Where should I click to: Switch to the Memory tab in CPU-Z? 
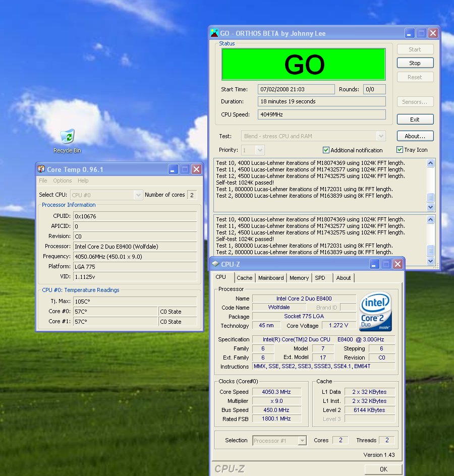(299, 278)
